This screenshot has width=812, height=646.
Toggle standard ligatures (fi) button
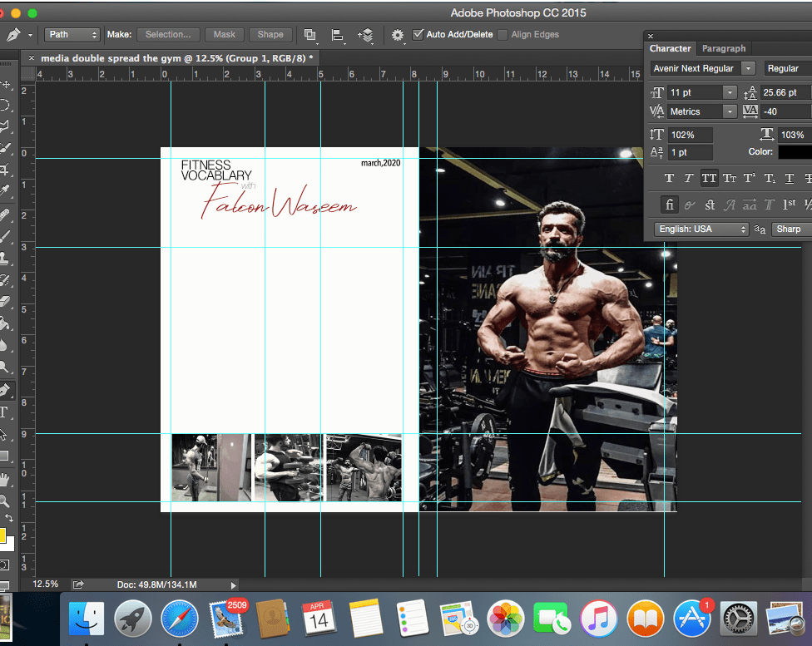669,205
